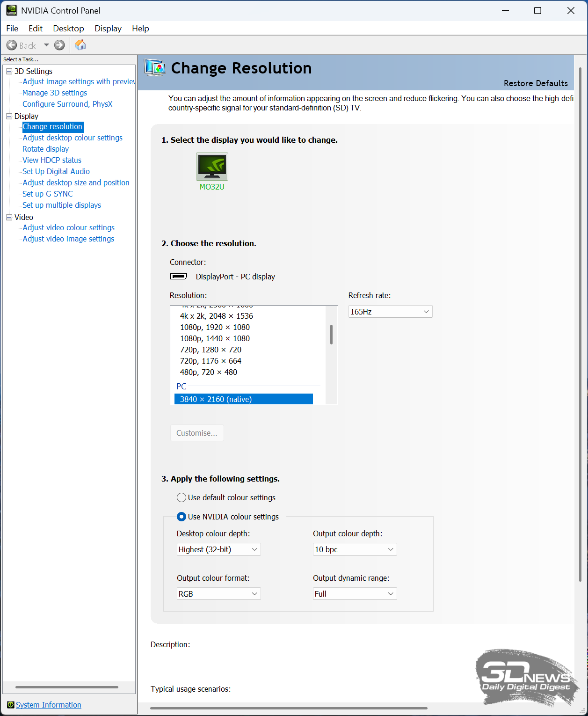Open Set up G-SYNC page
The width and height of the screenshot is (588, 716).
48,194
